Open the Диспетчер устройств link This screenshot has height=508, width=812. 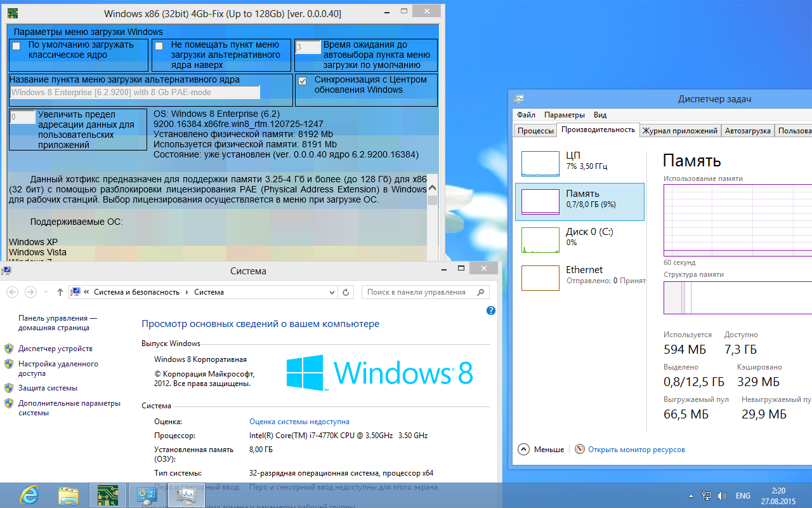55,349
